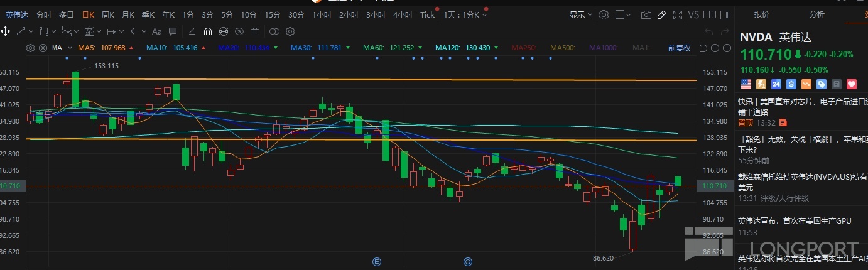Zoom out chart with minus icon
868x270 pixels.
[715, 48]
